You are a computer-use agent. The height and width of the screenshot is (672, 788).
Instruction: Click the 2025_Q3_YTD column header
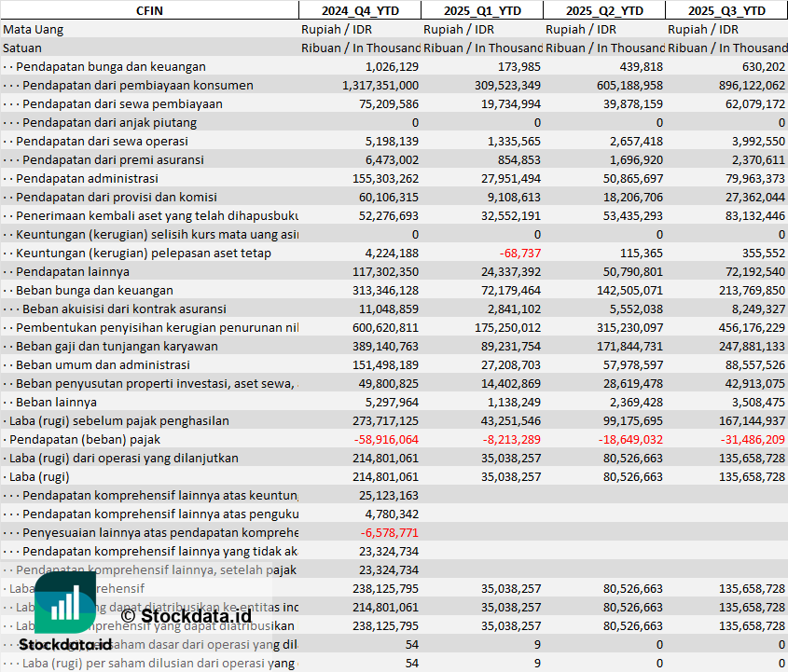click(x=726, y=10)
